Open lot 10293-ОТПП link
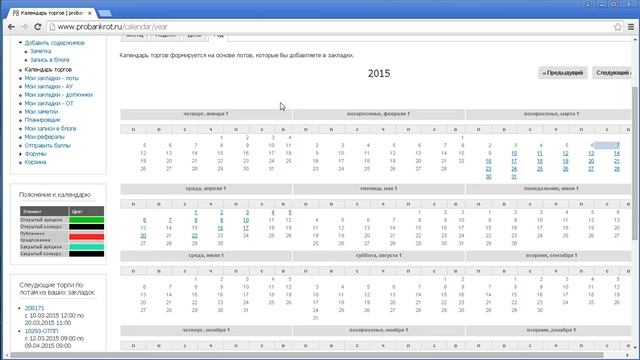This screenshot has height=360, width=640. (41, 331)
